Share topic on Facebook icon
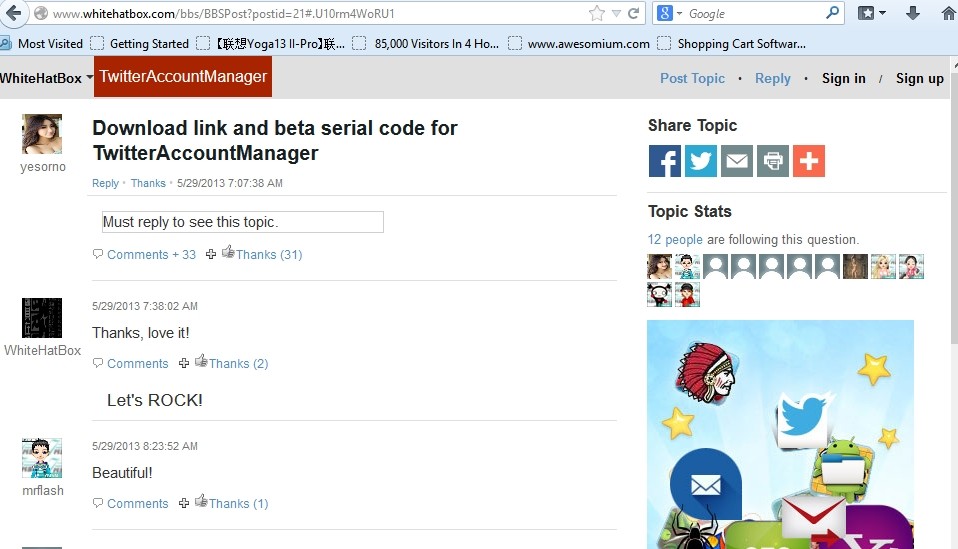This screenshot has height=549, width=958. 664,161
